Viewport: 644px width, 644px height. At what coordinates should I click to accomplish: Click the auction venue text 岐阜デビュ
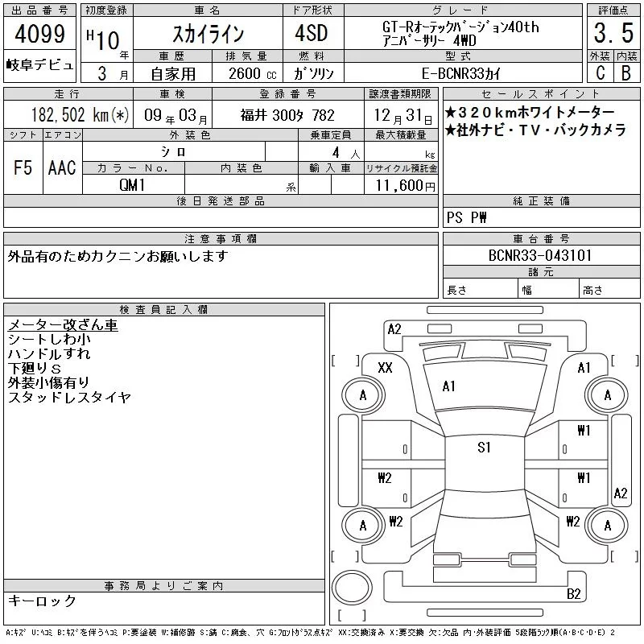[x=39, y=65]
